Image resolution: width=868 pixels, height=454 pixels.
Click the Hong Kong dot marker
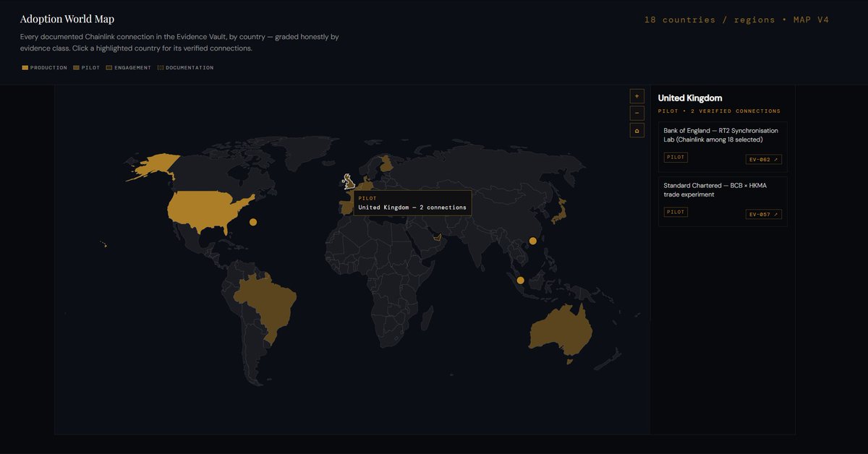[533, 241]
